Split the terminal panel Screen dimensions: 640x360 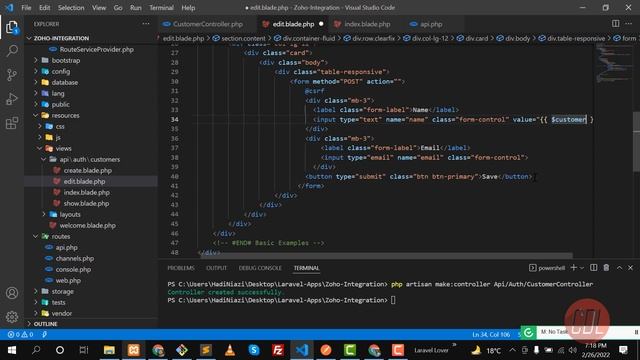pyautogui.click(x=593, y=268)
